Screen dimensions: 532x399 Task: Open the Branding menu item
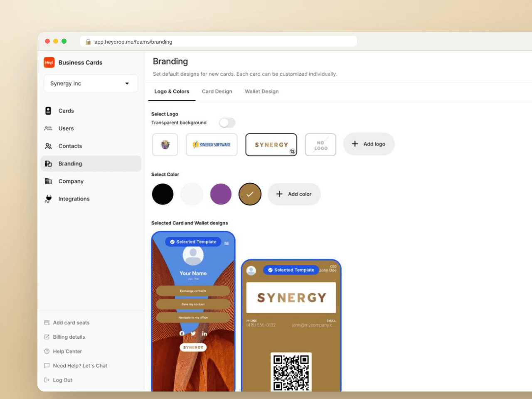91,164
